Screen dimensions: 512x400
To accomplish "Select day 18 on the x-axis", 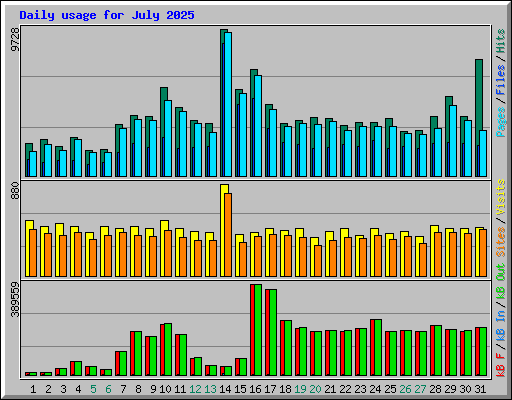I will click(285, 389).
